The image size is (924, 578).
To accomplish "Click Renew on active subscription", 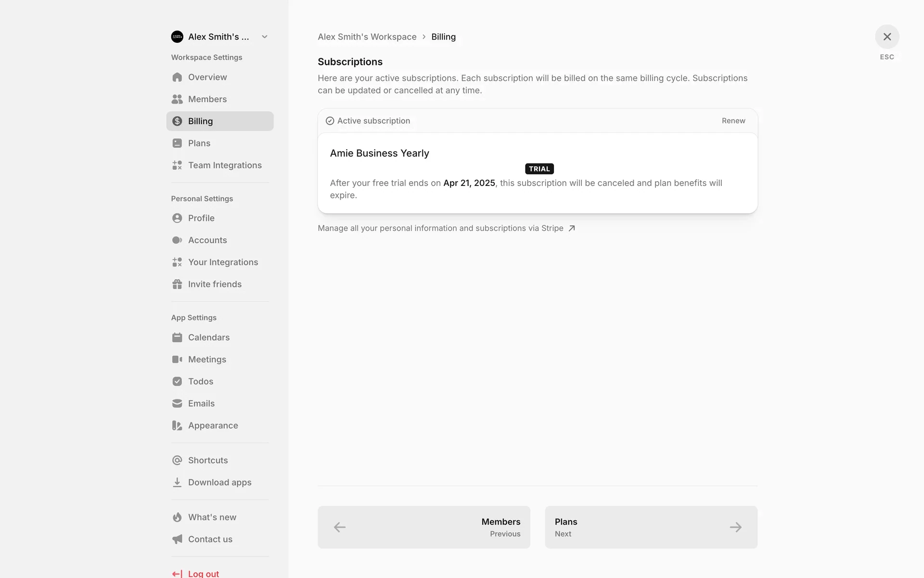I will [733, 121].
